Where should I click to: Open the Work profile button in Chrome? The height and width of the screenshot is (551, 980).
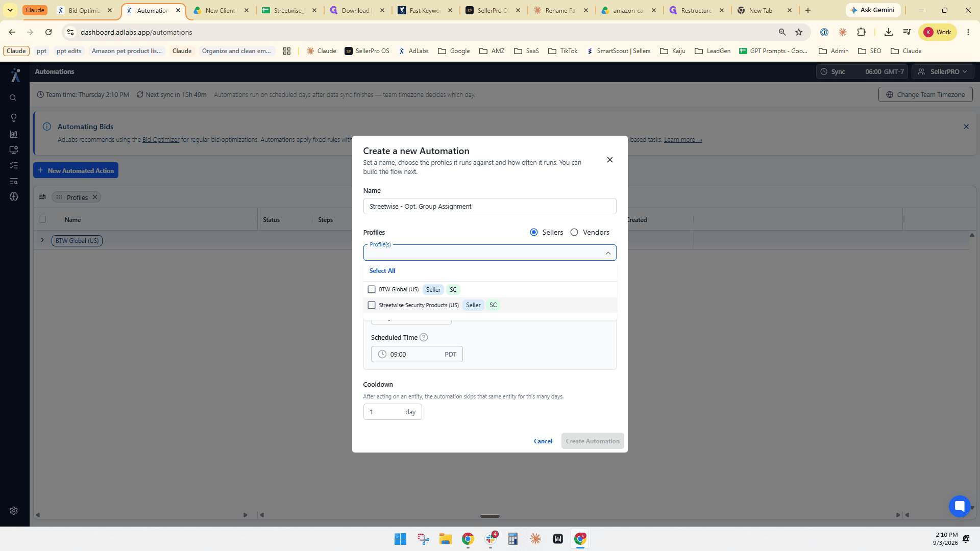click(x=938, y=32)
